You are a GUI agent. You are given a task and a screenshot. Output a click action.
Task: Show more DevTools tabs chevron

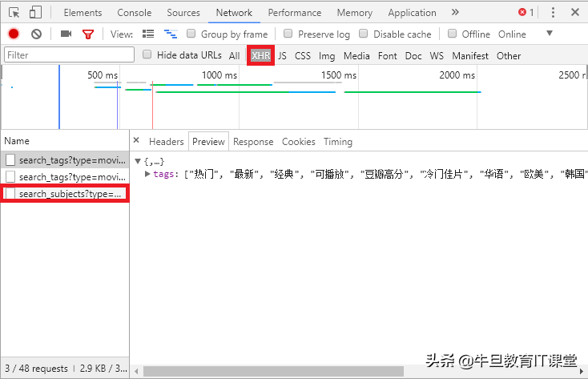[455, 12]
